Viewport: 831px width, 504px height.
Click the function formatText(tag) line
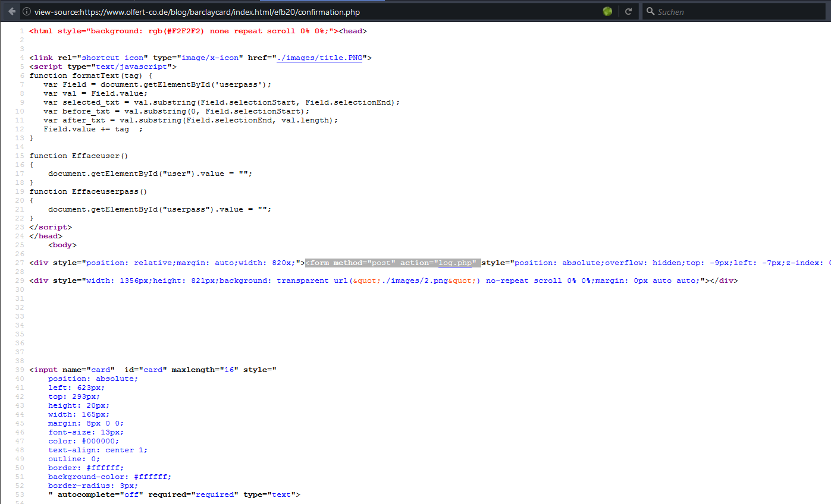click(x=91, y=75)
